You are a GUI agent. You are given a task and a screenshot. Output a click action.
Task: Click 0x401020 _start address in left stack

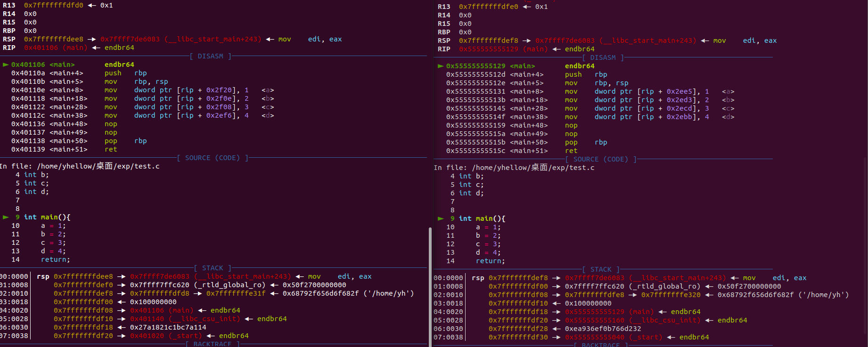click(147, 336)
